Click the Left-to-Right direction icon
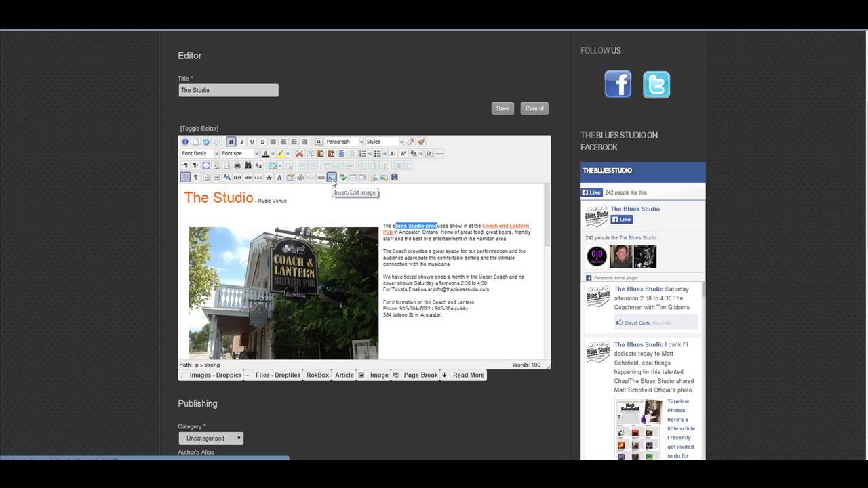This screenshot has height=488, width=868. click(x=185, y=165)
